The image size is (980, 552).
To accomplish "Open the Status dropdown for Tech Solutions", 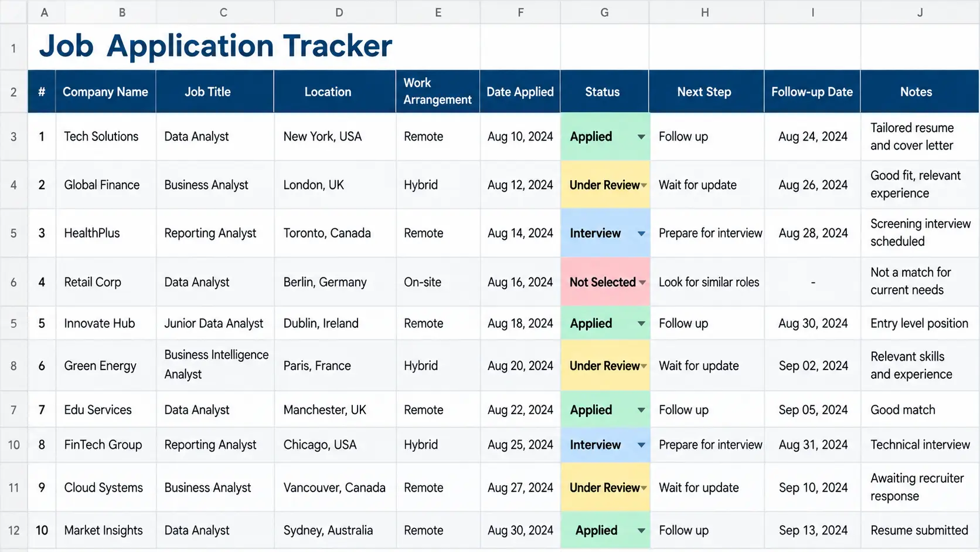I will click(641, 137).
